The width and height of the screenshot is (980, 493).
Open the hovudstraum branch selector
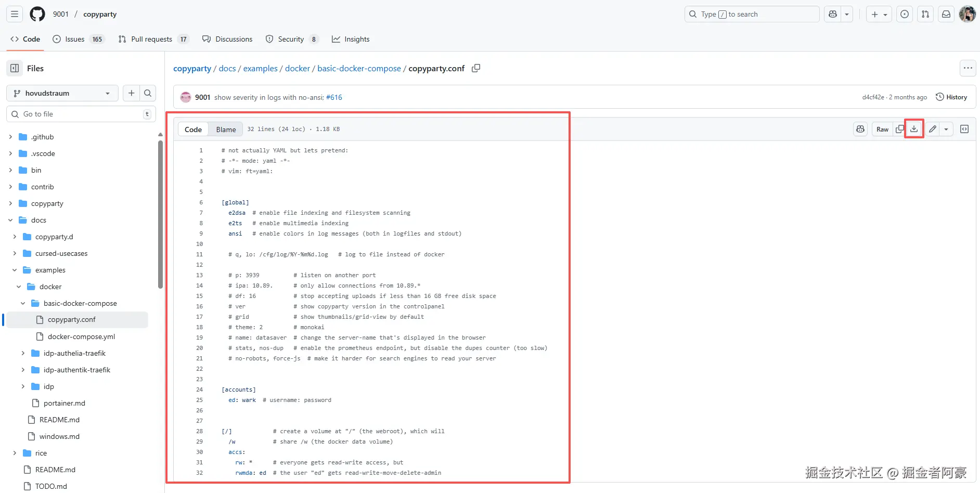pyautogui.click(x=62, y=93)
